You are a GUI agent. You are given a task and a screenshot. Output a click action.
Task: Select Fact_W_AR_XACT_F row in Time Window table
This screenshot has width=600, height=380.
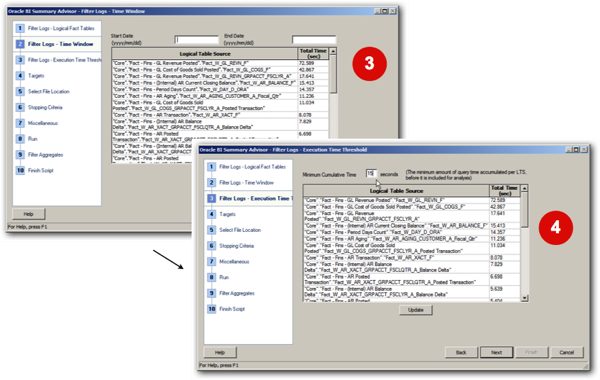click(220, 115)
